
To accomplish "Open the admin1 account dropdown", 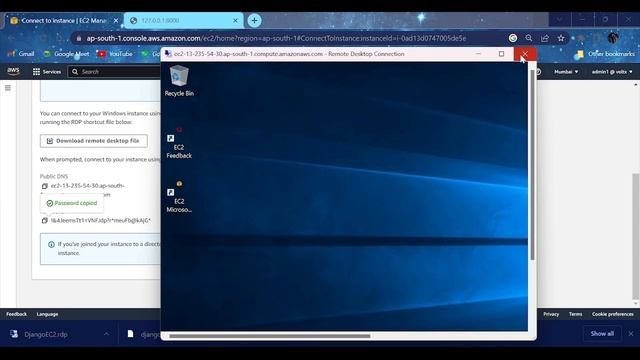I will [611, 71].
